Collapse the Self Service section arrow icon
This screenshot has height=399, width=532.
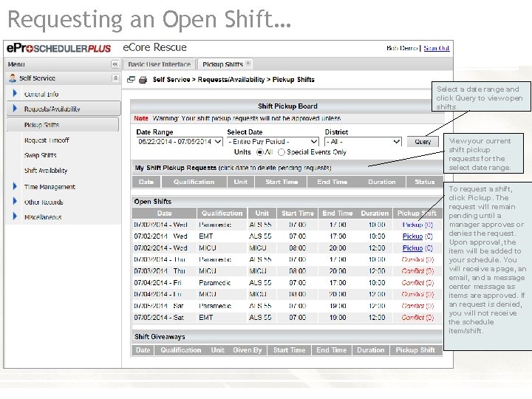115,78
